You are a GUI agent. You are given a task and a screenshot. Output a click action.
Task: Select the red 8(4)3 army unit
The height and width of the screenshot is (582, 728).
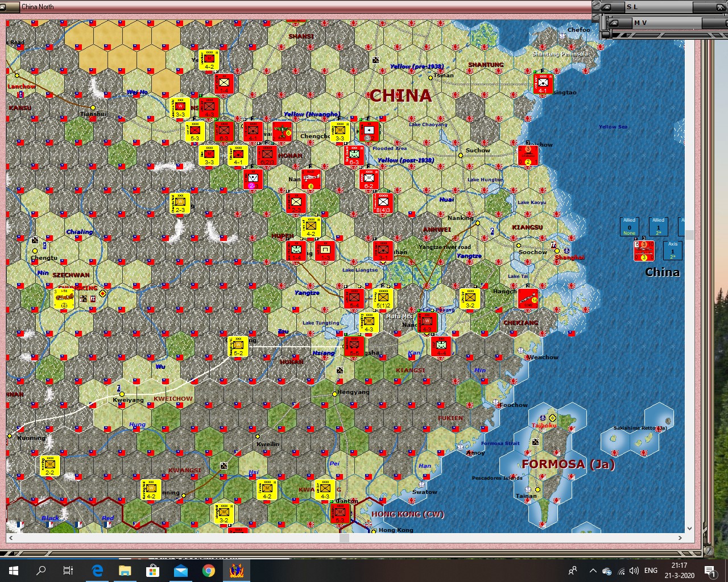[383, 203]
